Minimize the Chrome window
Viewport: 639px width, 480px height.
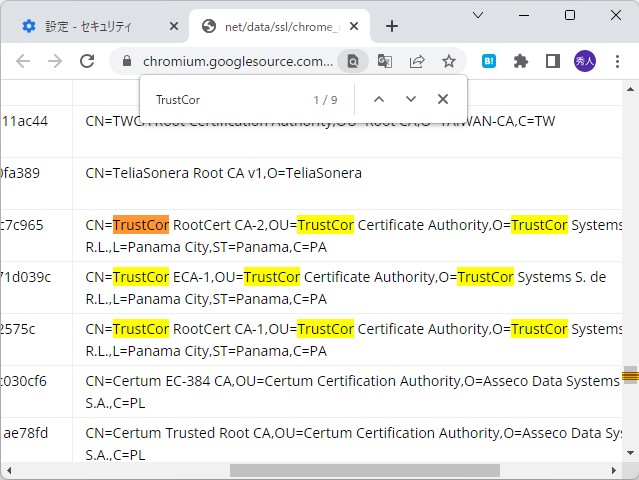click(524, 15)
